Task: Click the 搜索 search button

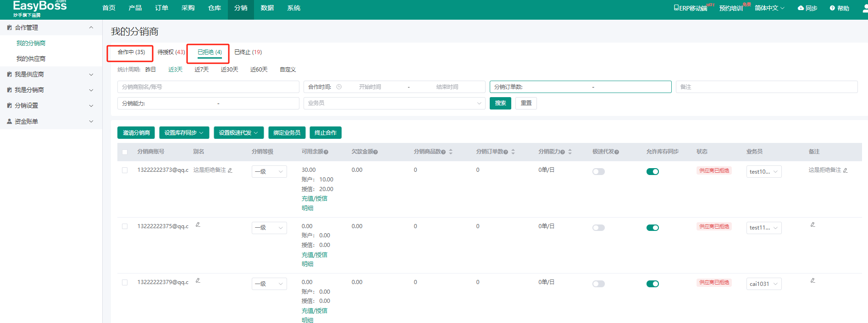Action: 500,104
